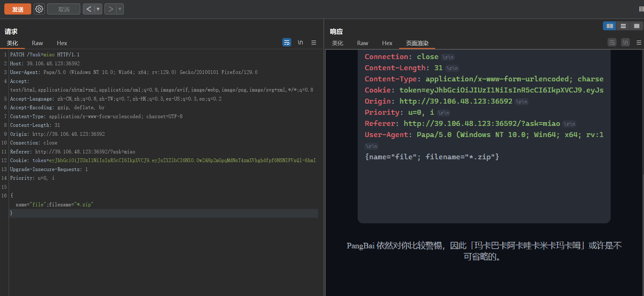The image size is (644, 296).
Task: Click Content-Length: 31 header line
Action: tap(35, 125)
